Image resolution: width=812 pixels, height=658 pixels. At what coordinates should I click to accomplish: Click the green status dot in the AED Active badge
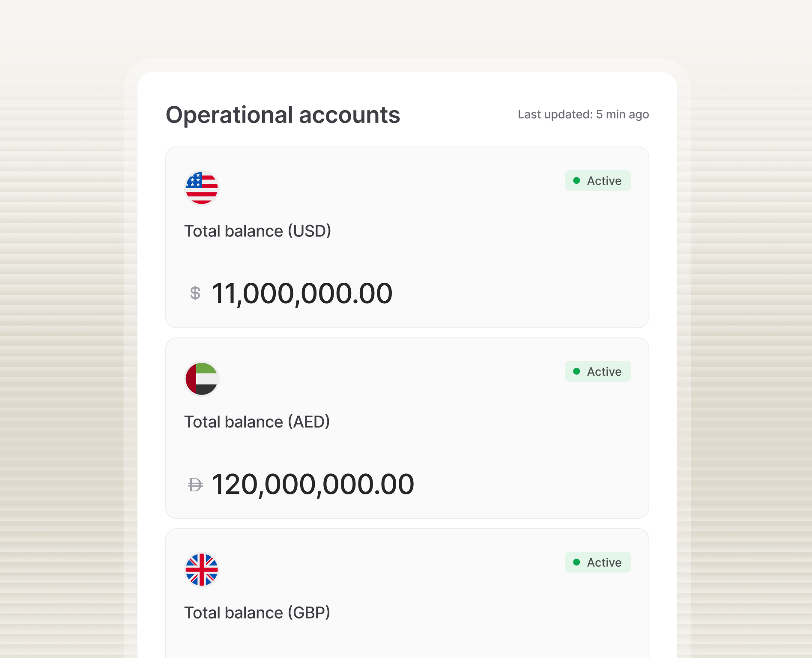point(577,371)
